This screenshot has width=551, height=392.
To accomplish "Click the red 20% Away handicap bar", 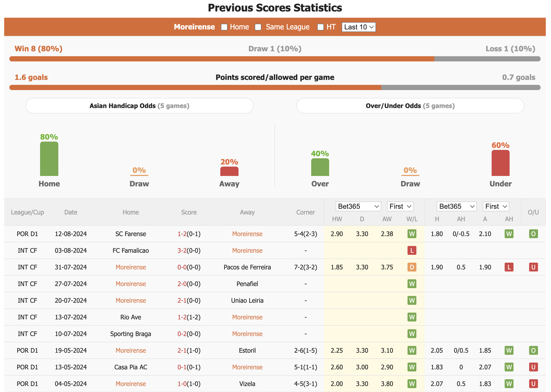I will pos(229,171).
